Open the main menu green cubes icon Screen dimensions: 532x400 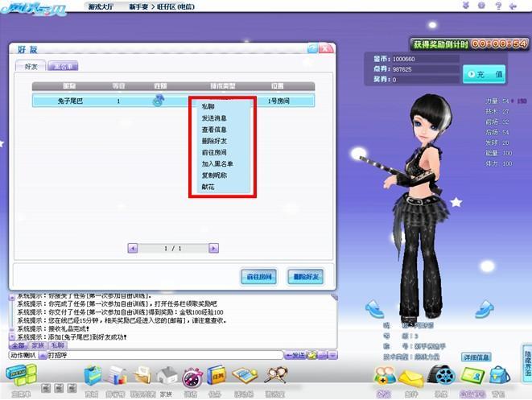pyautogui.click(x=21, y=375)
